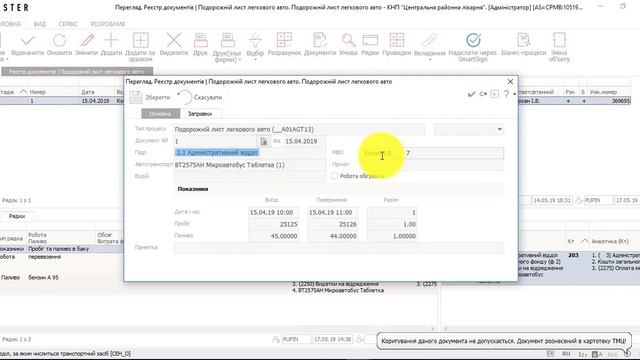Expand the dropdown right of Тип процесу
640x360 pixels.
tap(500, 129)
